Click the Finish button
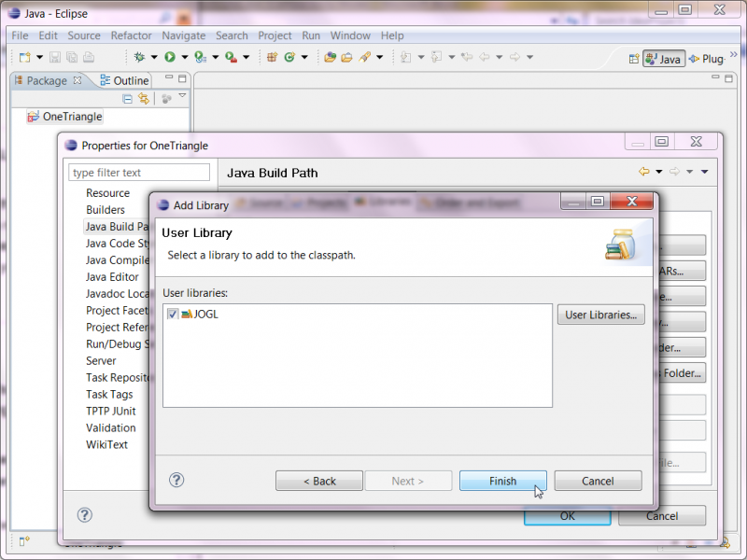 pos(502,481)
